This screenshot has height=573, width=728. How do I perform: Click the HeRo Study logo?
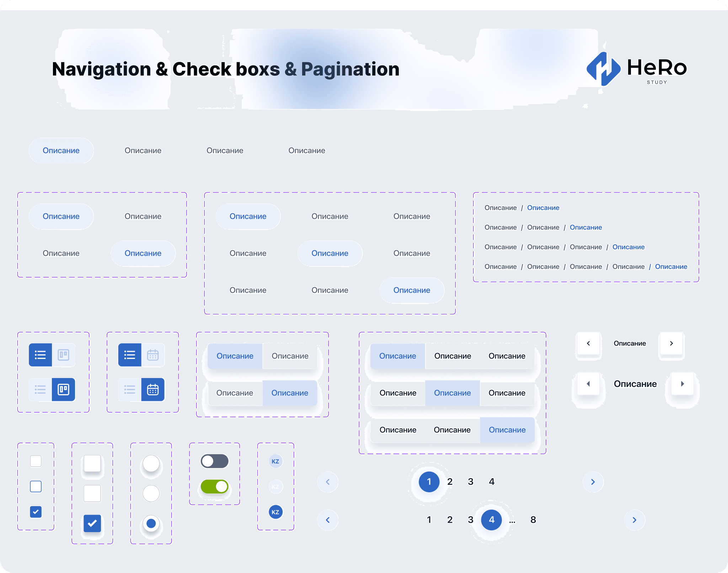pyautogui.click(x=636, y=70)
